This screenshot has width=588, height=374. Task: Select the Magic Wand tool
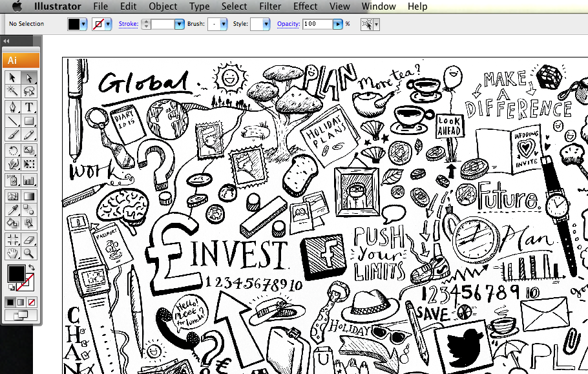click(x=14, y=91)
